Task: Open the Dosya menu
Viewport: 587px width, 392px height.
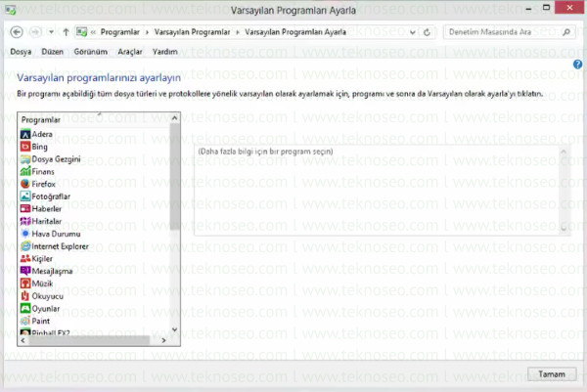Action: (x=21, y=52)
